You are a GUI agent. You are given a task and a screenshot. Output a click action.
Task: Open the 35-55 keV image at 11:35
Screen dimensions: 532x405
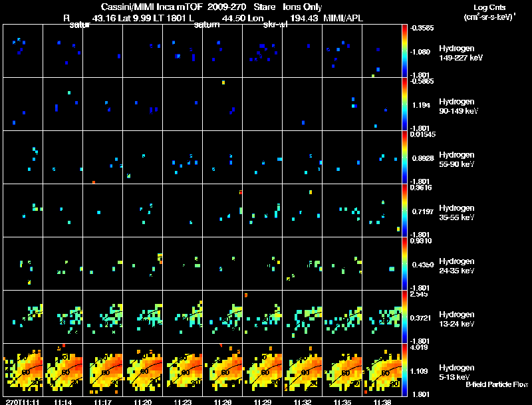tap(342, 211)
